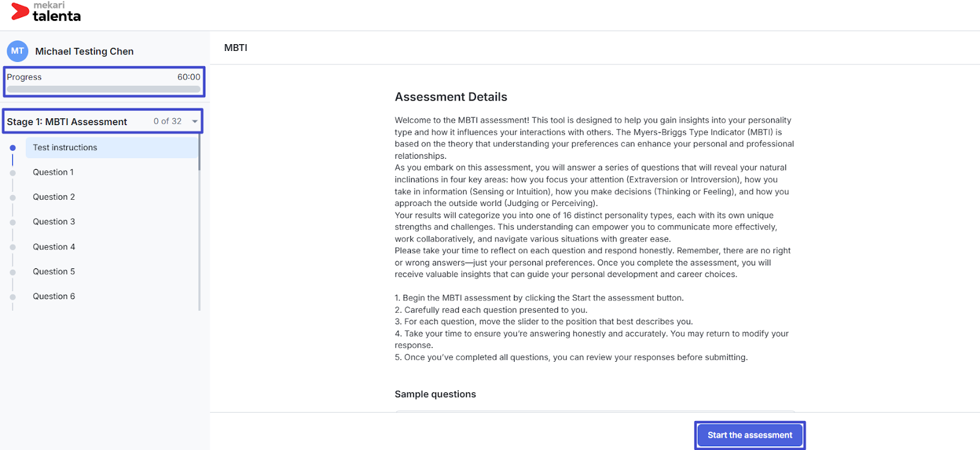Open Test instructions in sidebar
Image resolution: width=980 pixels, height=450 pixels.
(x=65, y=148)
